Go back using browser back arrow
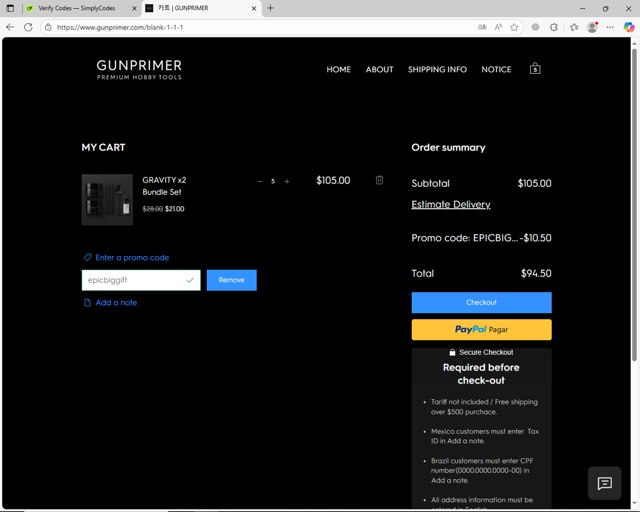 (10, 27)
